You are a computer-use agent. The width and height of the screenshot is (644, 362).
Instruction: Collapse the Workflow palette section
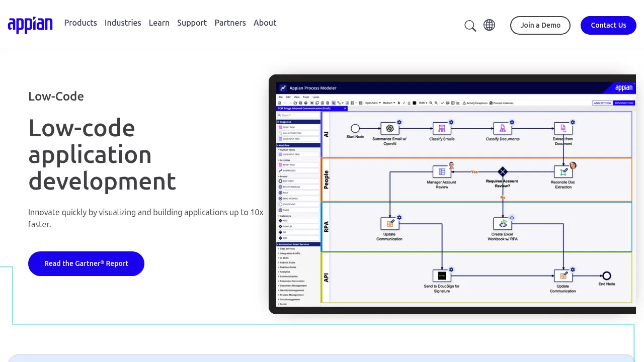298,145
